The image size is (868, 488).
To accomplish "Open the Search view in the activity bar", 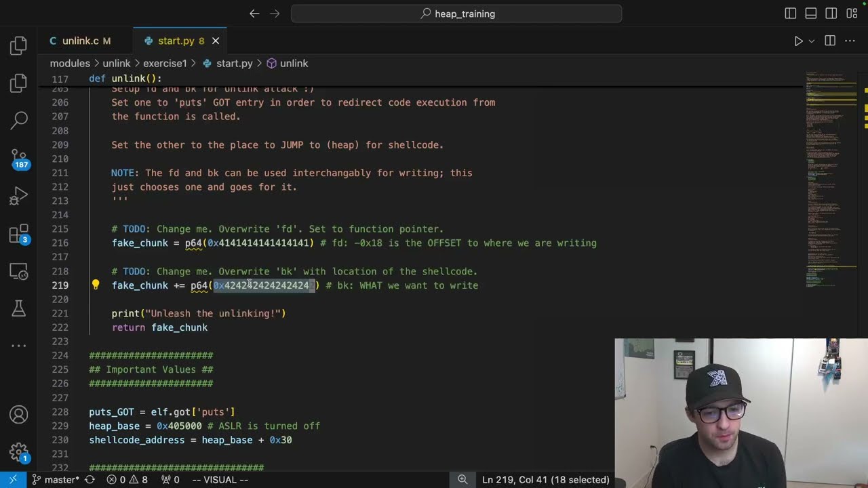I will click(19, 121).
